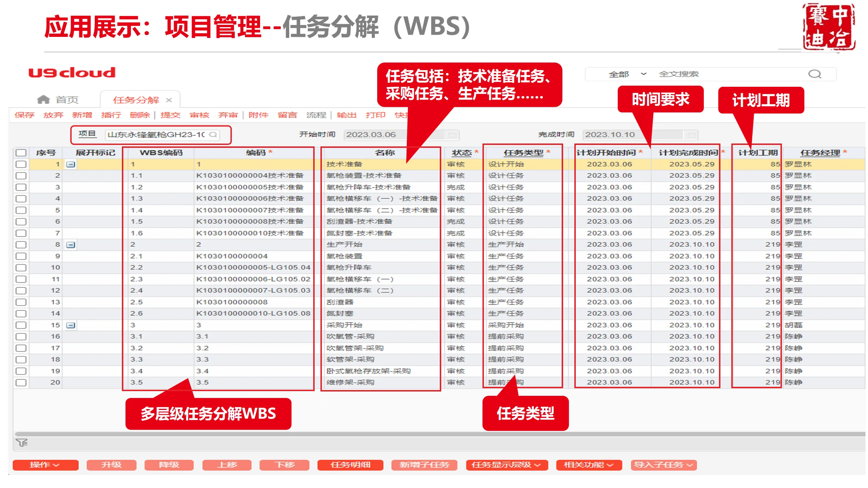Expand the 任务显示层级 dropdown

pos(507,465)
